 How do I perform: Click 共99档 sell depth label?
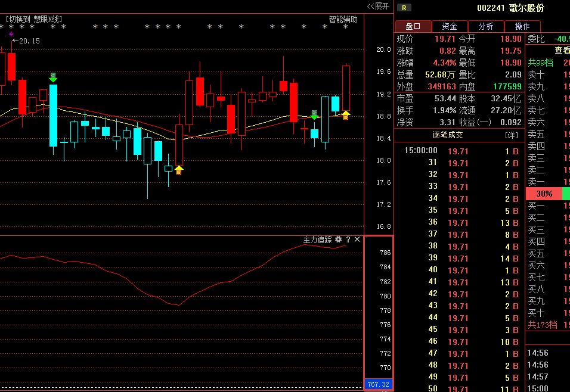pyautogui.click(x=540, y=63)
